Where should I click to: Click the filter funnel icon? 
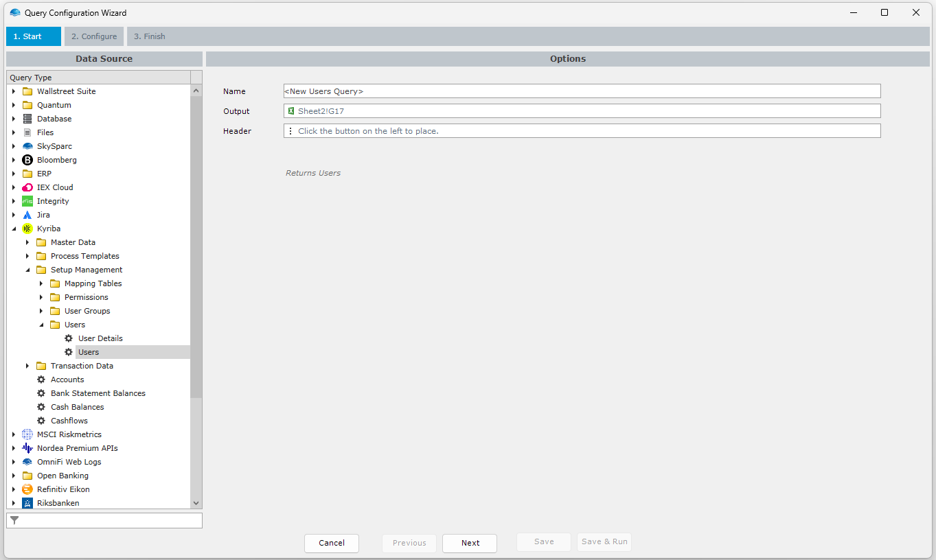[x=14, y=520]
